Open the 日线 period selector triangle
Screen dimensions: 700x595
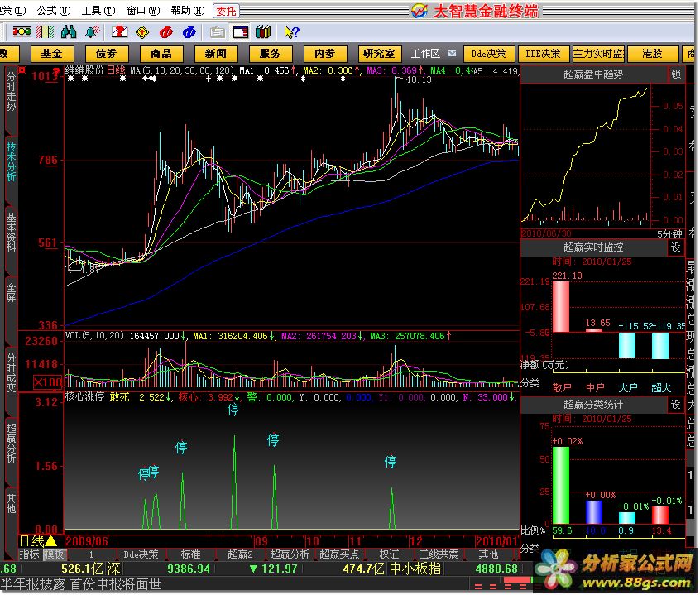(51, 541)
